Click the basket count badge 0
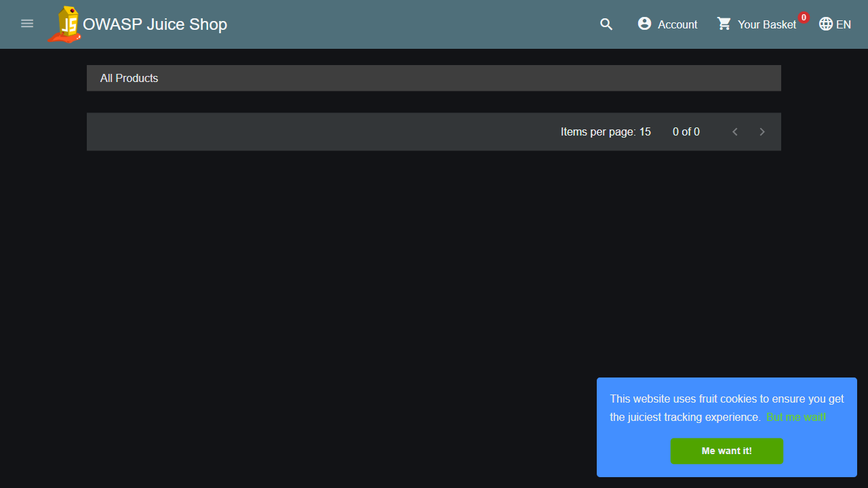868x488 pixels. (x=804, y=18)
